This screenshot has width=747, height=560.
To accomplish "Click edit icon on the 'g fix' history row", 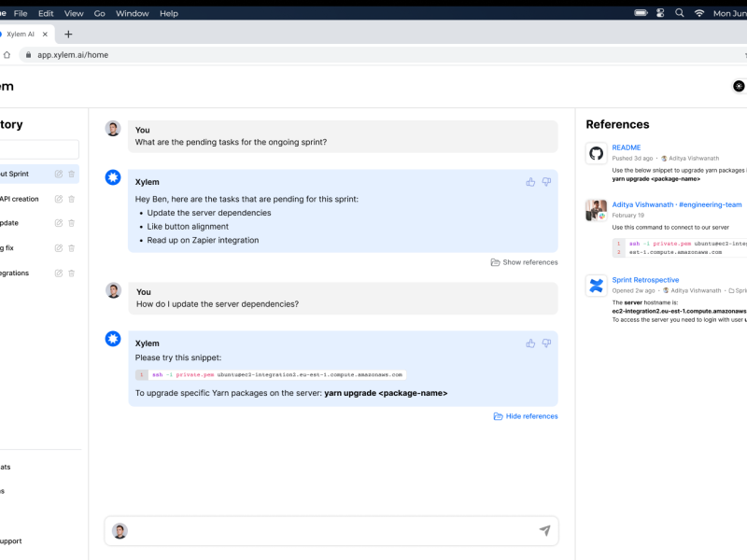I will 59,248.
